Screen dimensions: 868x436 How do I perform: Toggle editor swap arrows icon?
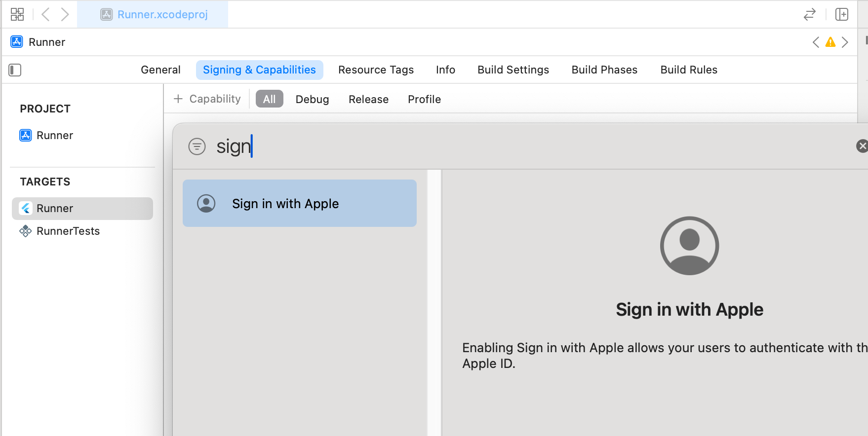[x=810, y=14]
